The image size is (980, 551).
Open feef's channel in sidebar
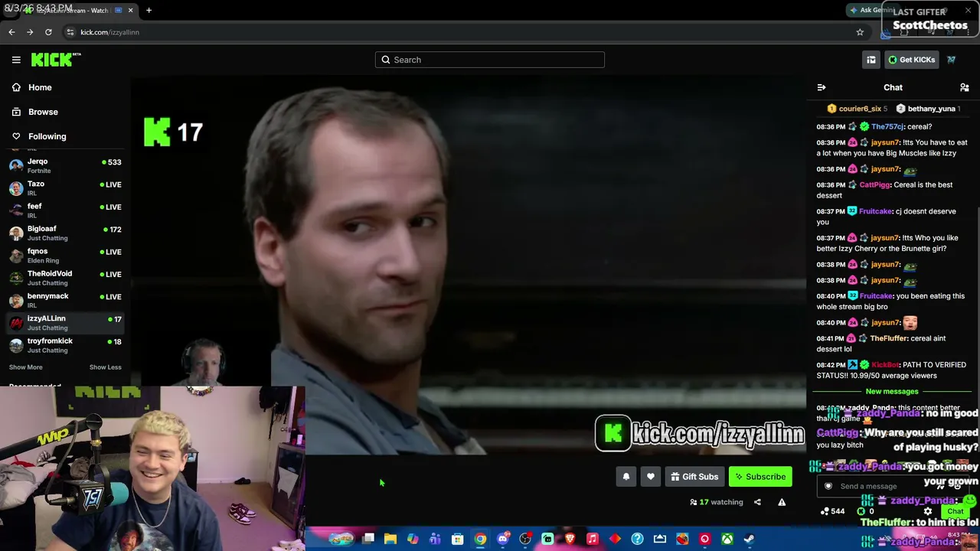(65, 210)
